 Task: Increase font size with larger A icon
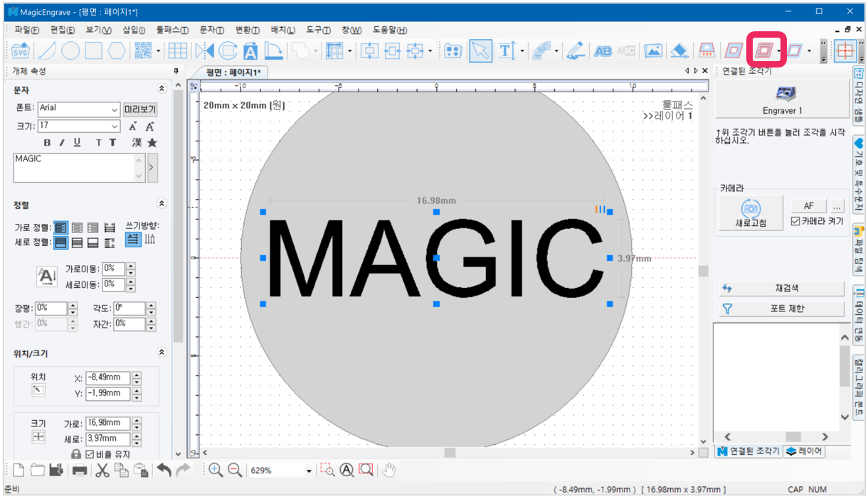[x=150, y=127]
